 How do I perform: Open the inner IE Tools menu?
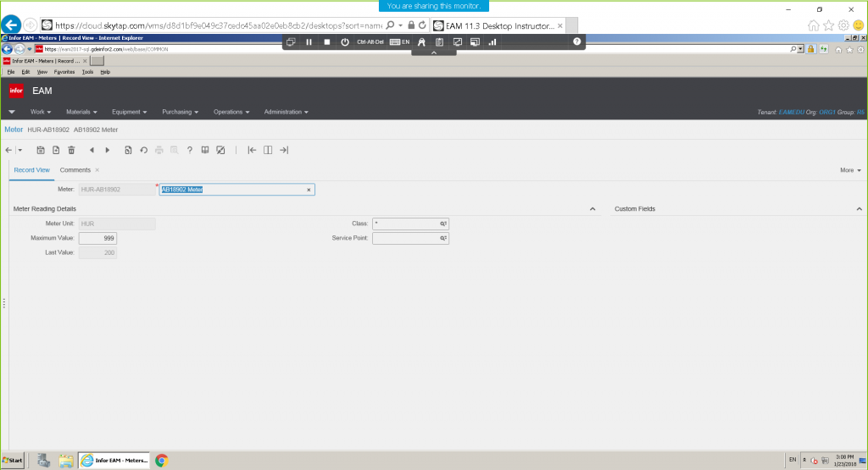point(87,72)
